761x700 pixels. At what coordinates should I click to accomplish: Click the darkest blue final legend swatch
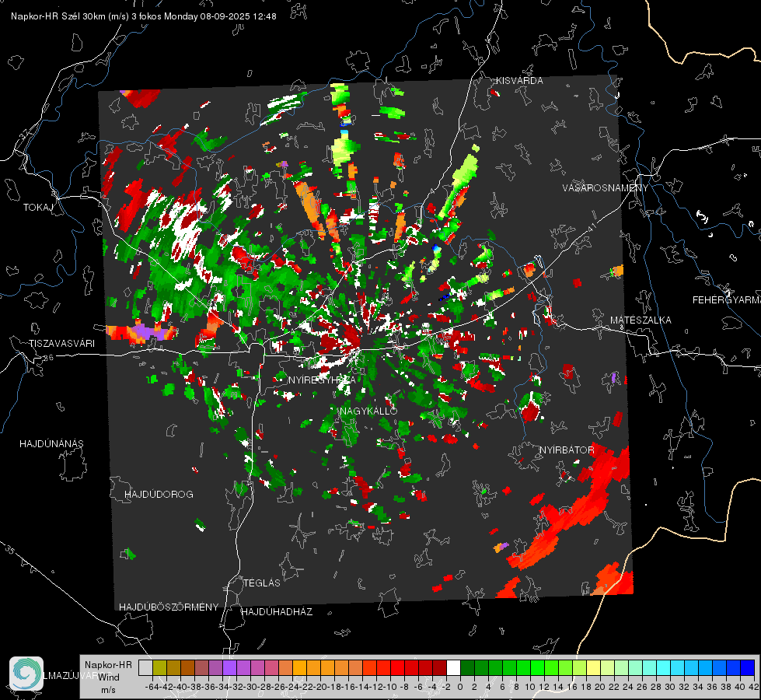click(748, 667)
